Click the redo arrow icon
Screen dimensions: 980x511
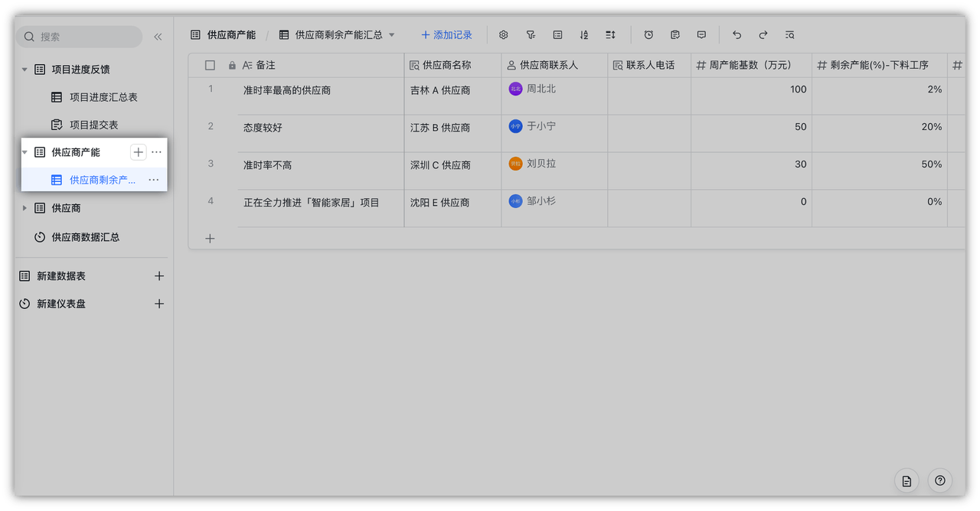coord(763,35)
